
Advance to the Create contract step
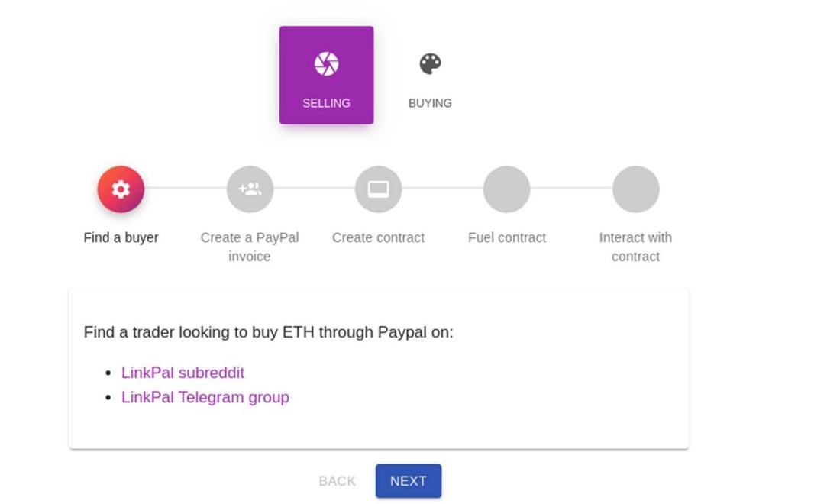378,237
